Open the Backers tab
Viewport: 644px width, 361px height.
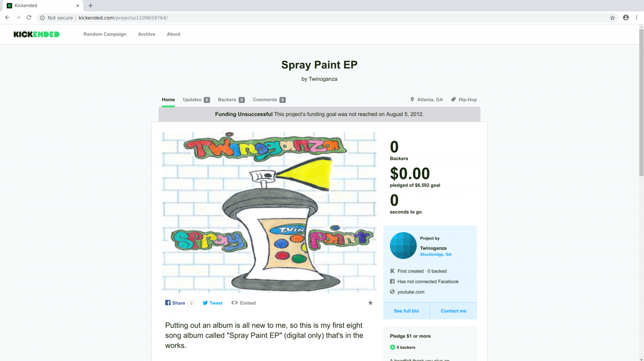pos(227,100)
